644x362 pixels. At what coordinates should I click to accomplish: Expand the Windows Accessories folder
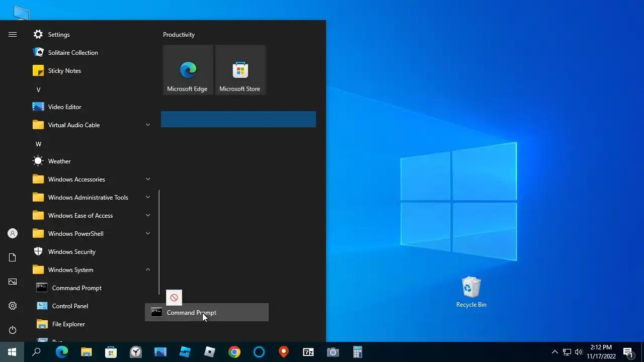coord(92,179)
